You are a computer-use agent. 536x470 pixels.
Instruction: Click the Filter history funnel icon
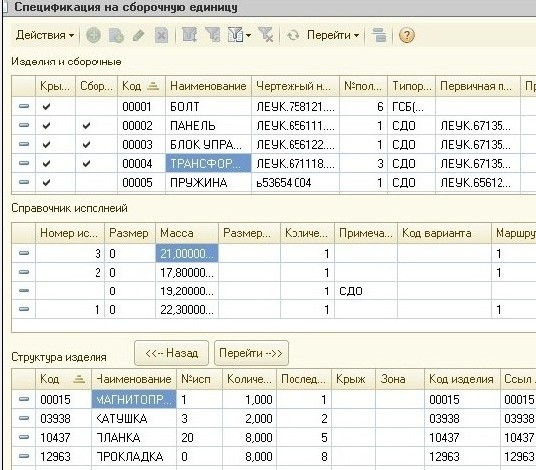click(x=235, y=35)
